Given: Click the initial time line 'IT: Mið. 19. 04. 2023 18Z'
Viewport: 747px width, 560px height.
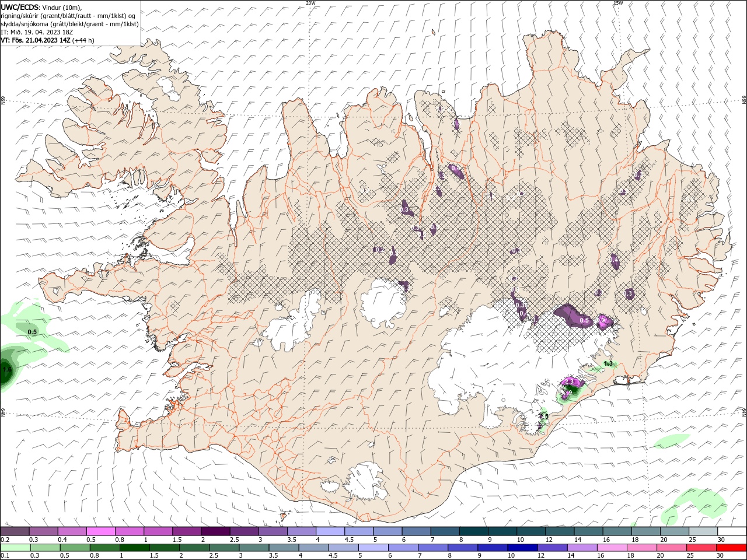Looking at the screenshot, I should click(36, 32).
